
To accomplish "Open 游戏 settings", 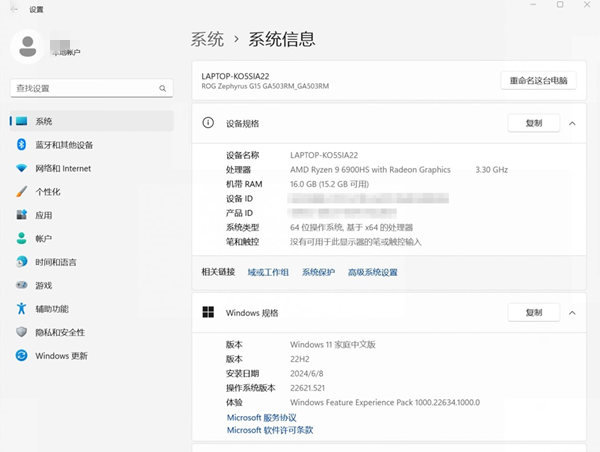I will click(x=92, y=285).
